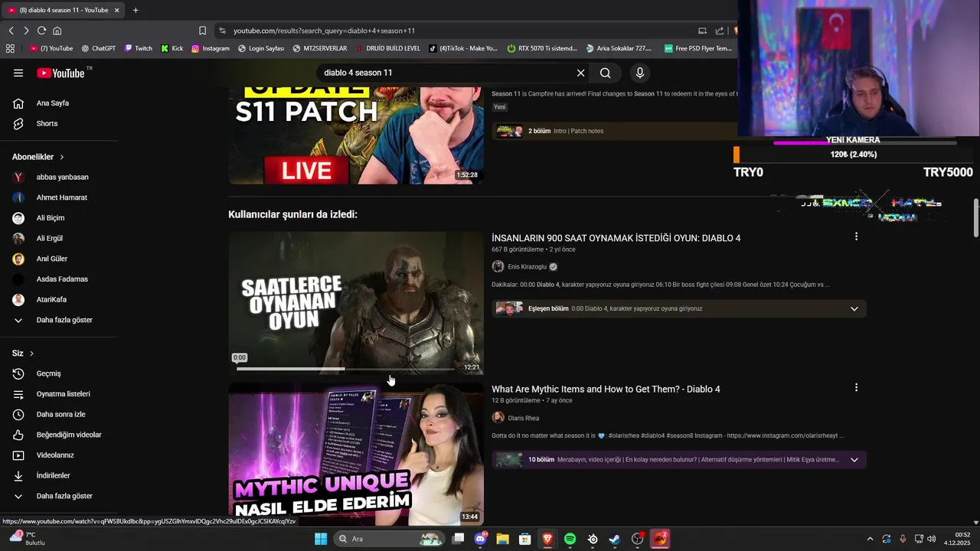The image size is (980, 551).
Task: Open File Explorer from taskbar
Action: click(x=502, y=539)
